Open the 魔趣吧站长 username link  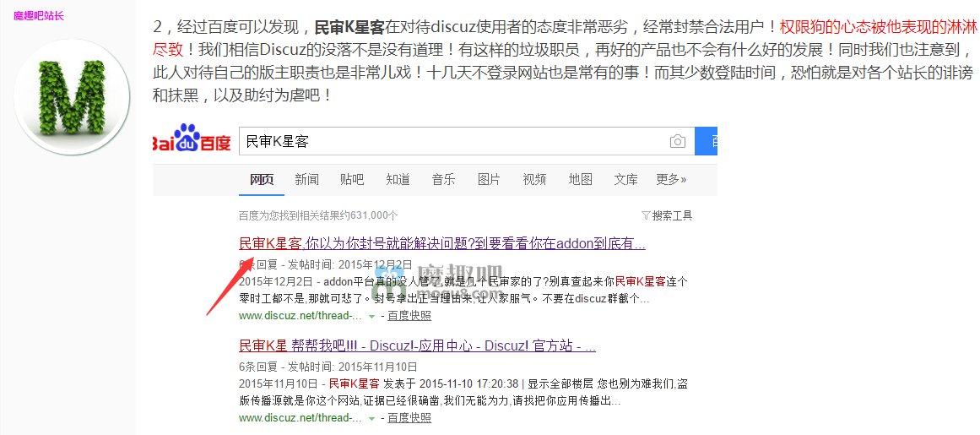(39, 15)
